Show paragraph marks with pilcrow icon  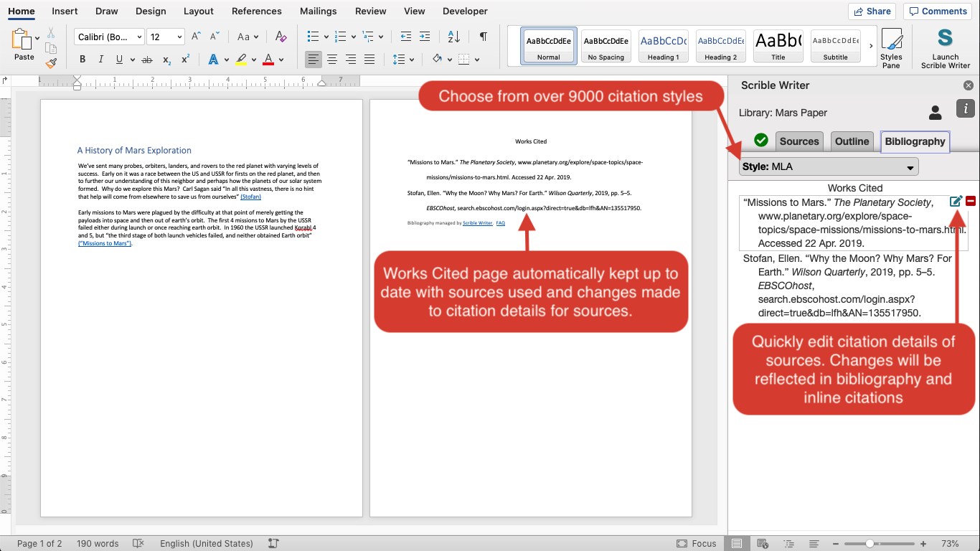point(484,37)
